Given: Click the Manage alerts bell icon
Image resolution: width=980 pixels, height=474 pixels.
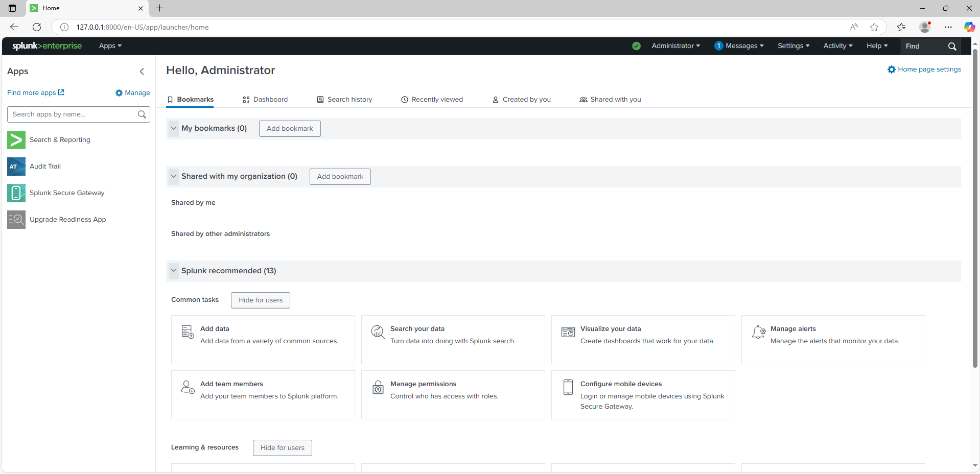Looking at the screenshot, I should [x=758, y=332].
